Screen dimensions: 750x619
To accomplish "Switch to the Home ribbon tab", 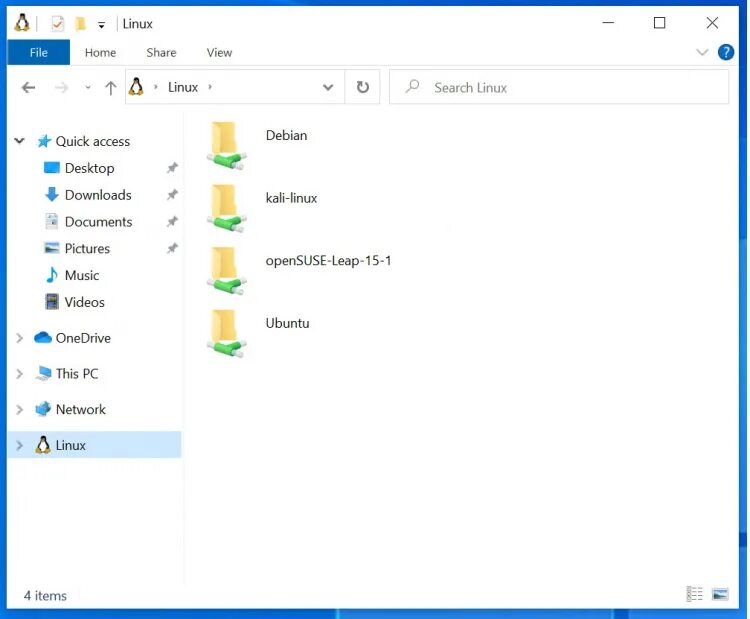I will tap(100, 52).
